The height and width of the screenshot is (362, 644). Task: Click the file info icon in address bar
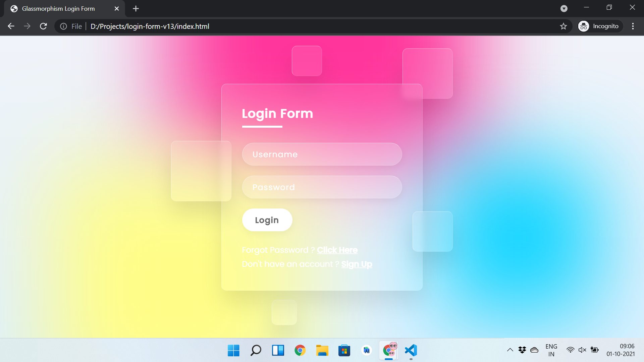pos(63,26)
